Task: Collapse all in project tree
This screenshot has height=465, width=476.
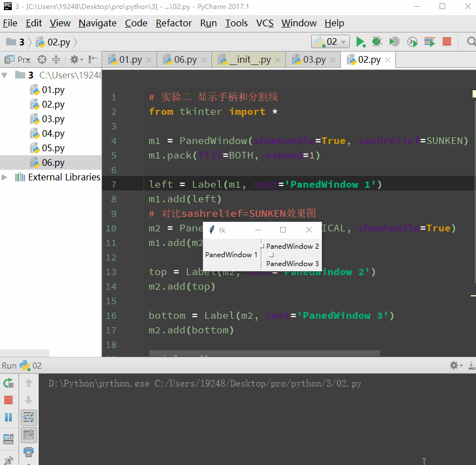Action: pos(56,59)
